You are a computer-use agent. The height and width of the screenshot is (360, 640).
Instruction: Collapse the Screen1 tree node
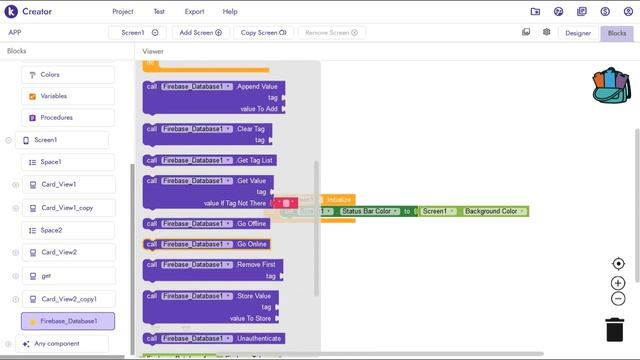tap(8, 140)
